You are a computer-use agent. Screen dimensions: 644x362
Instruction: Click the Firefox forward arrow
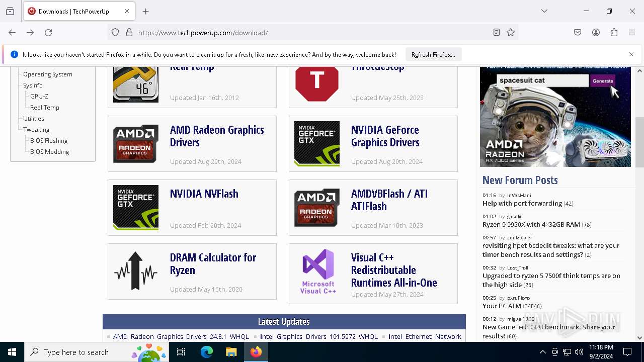(30, 33)
